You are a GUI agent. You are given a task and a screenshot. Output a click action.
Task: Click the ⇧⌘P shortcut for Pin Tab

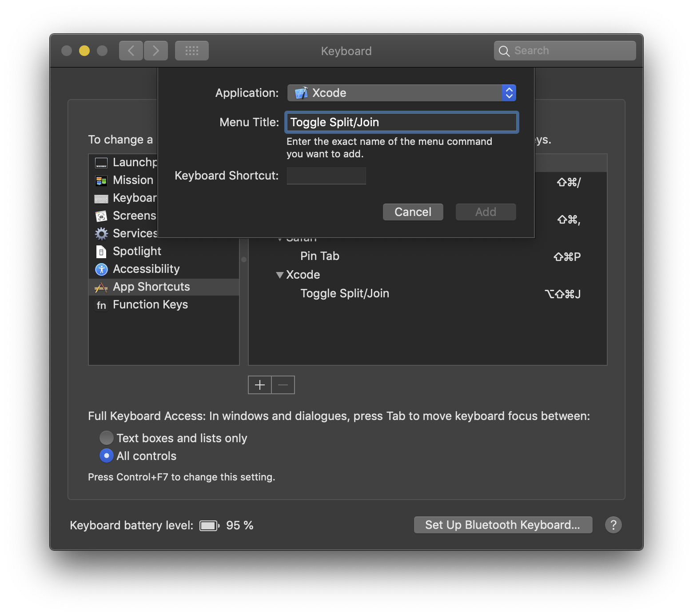pos(567,257)
